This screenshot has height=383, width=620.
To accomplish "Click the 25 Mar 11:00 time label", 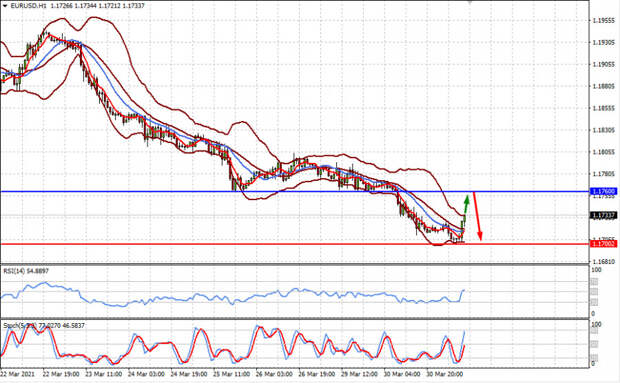I will coord(232,374).
